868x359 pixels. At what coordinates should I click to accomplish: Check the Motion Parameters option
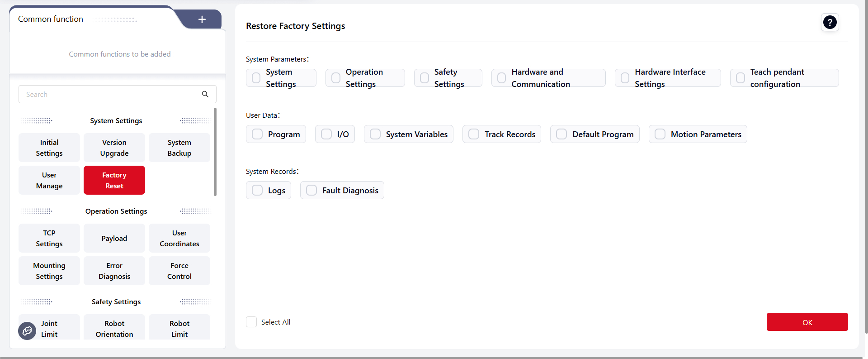(660, 134)
